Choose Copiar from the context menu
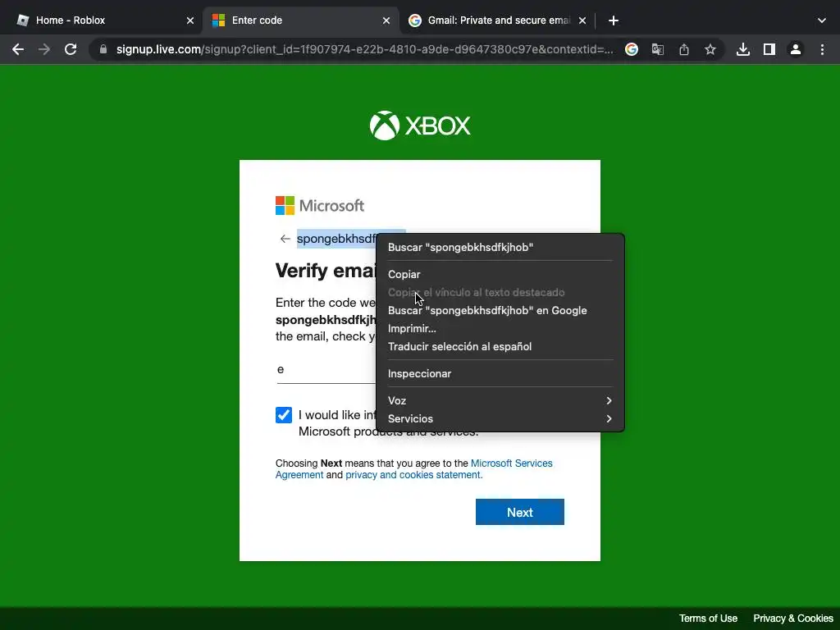The image size is (840, 630). point(500,274)
